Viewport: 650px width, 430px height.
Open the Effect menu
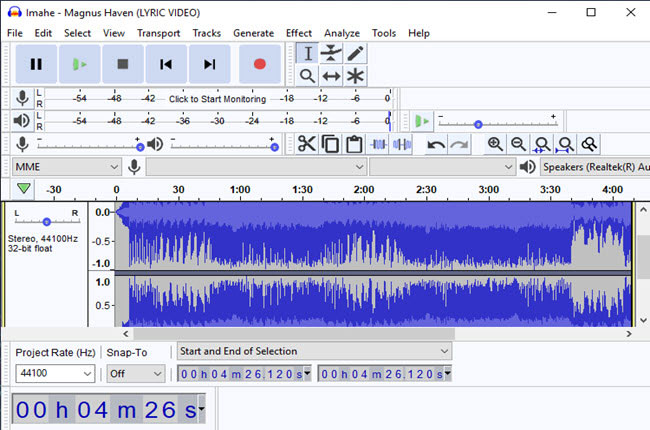[x=298, y=33]
